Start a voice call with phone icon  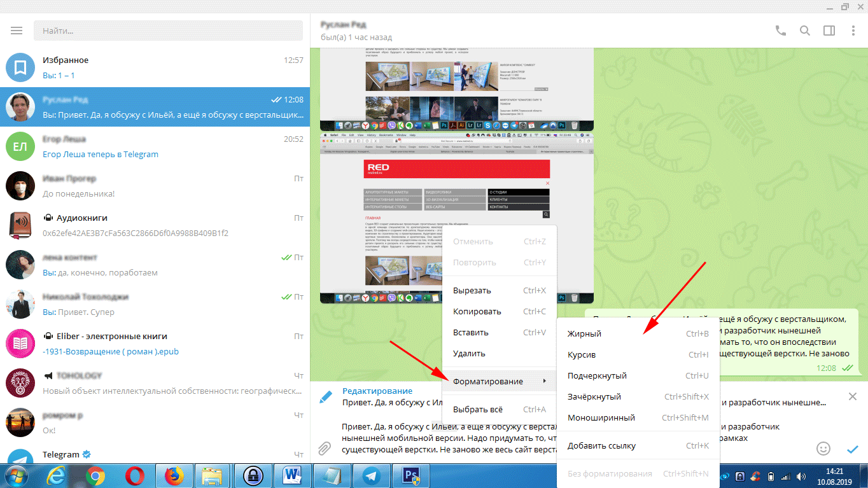pyautogui.click(x=780, y=31)
